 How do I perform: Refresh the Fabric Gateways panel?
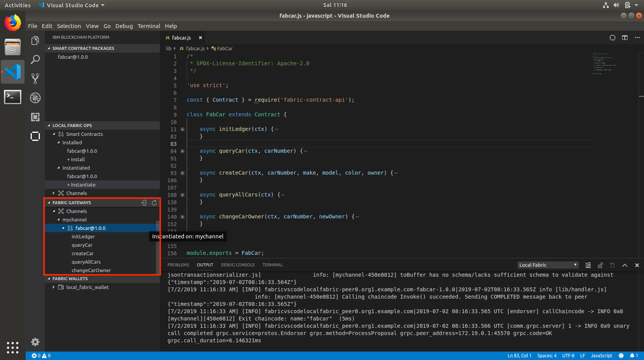click(154, 203)
